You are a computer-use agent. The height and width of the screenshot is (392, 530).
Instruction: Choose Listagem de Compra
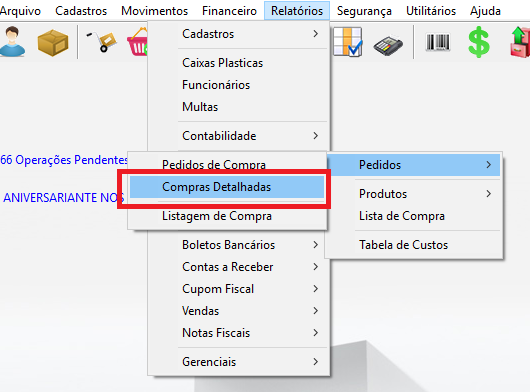227,216
